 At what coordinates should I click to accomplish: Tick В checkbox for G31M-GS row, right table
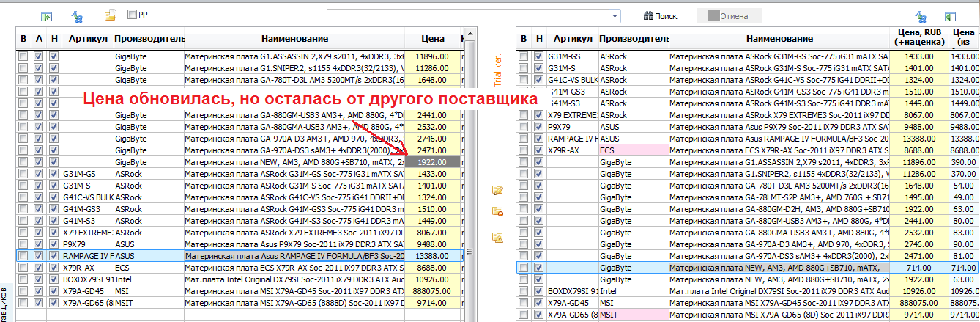(524, 56)
